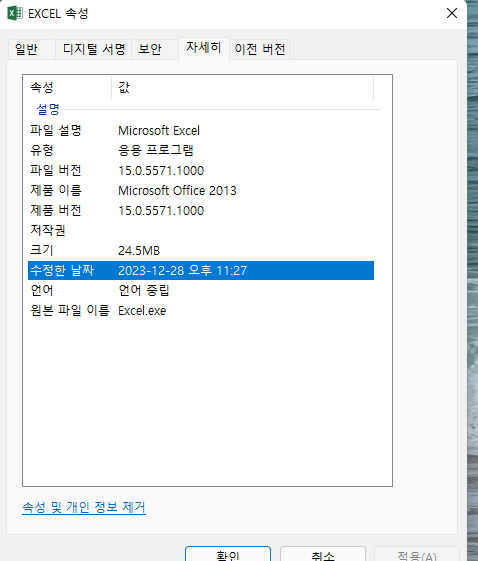Confirm with the 확인 button
This screenshot has width=478, height=561.
[x=228, y=554]
